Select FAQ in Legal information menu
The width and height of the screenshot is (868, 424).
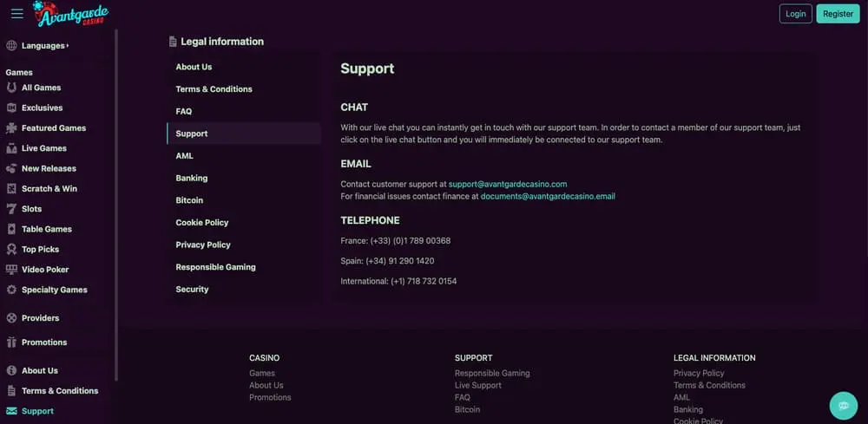pyautogui.click(x=184, y=111)
